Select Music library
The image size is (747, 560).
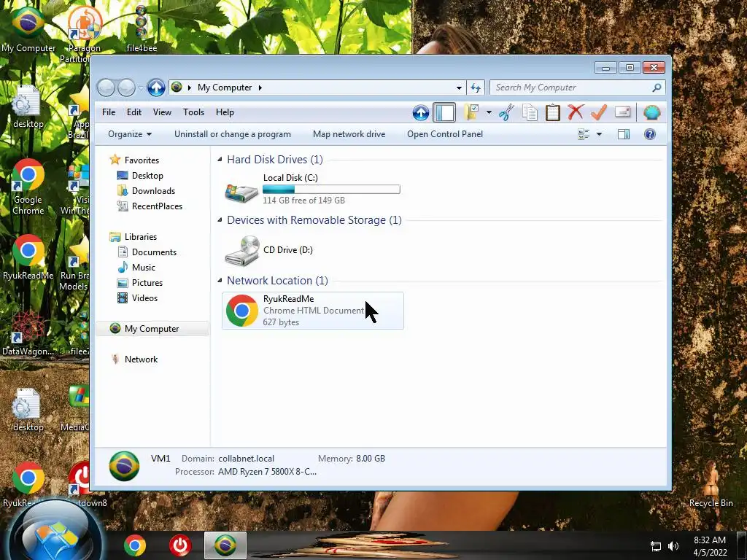[144, 267]
